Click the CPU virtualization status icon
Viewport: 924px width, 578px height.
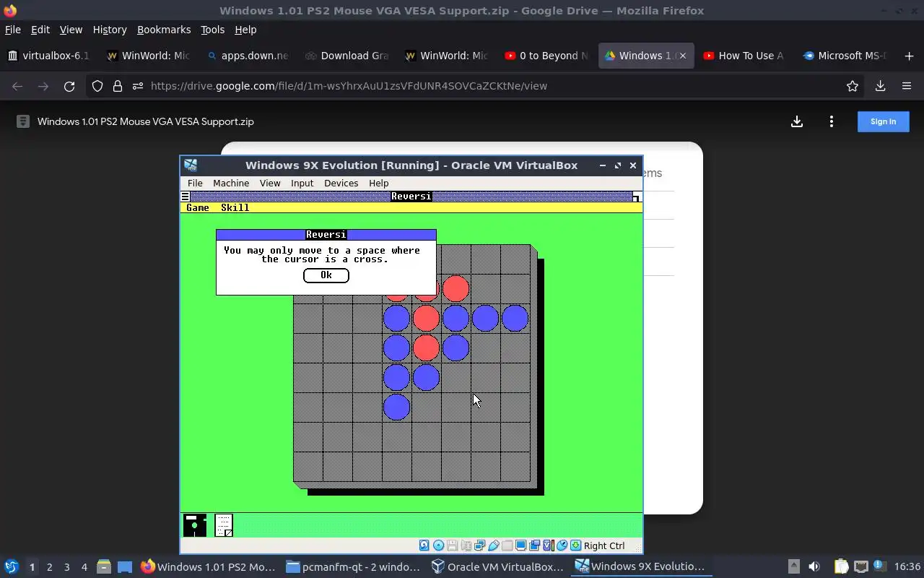(x=548, y=545)
